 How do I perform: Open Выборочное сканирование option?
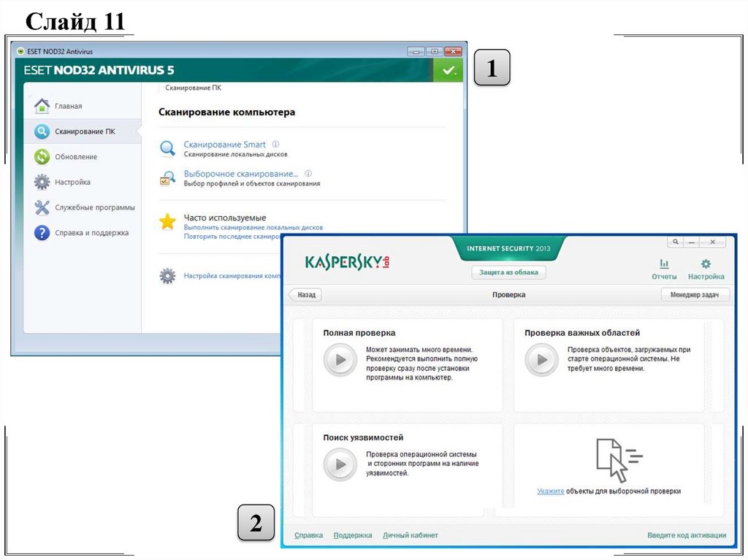point(240,174)
